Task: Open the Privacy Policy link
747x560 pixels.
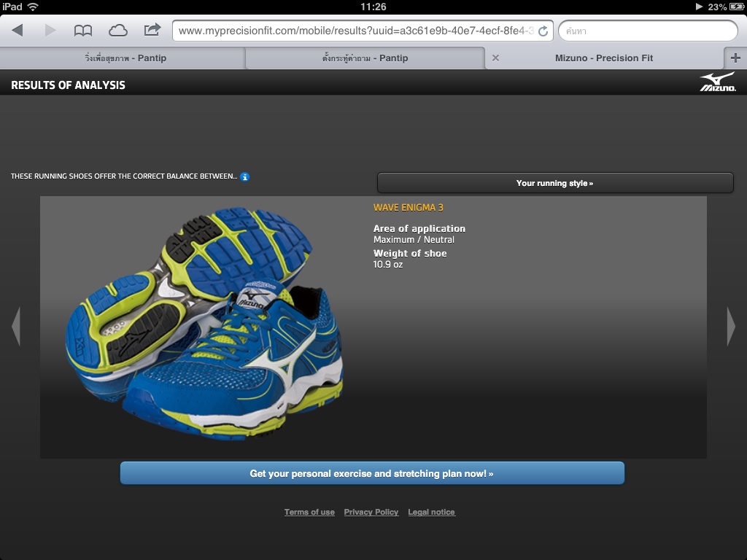Action: click(371, 512)
